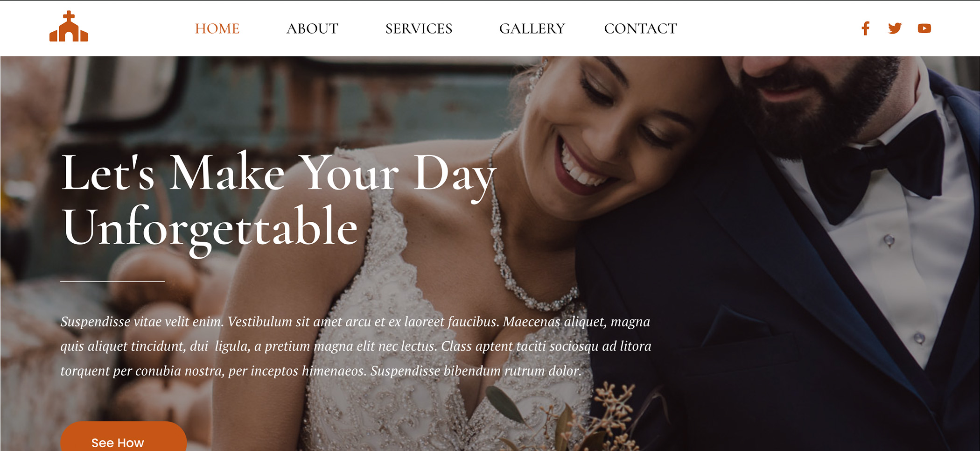Click the Let's Make Your Day heading line
The image size is (980, 451).
point(279,174)
